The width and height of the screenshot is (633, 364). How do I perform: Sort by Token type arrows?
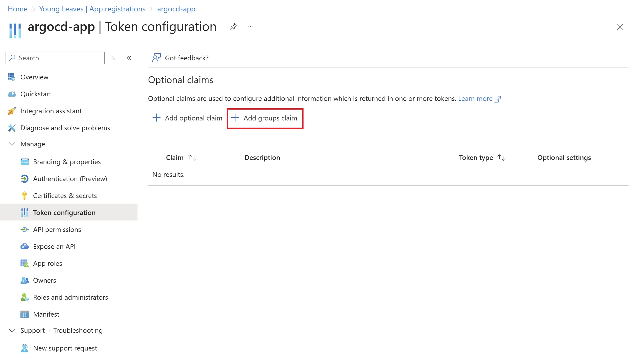(x=502, y=158)
